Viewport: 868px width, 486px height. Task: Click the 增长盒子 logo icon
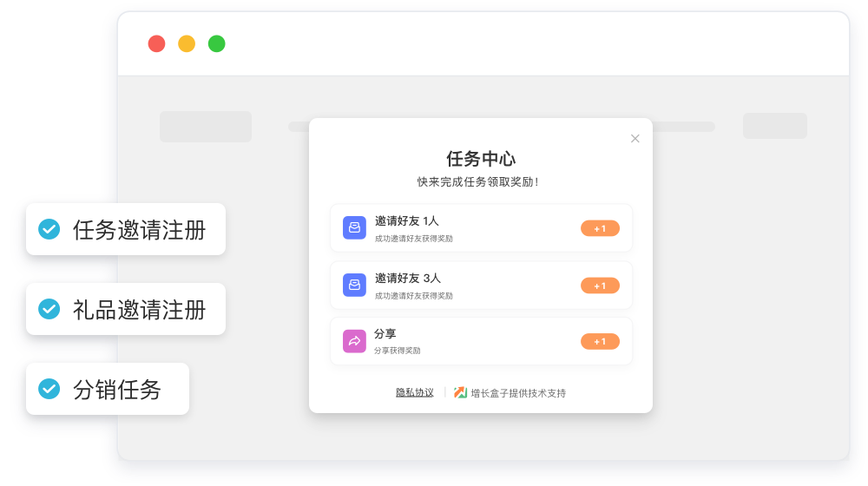click(460, 392)
